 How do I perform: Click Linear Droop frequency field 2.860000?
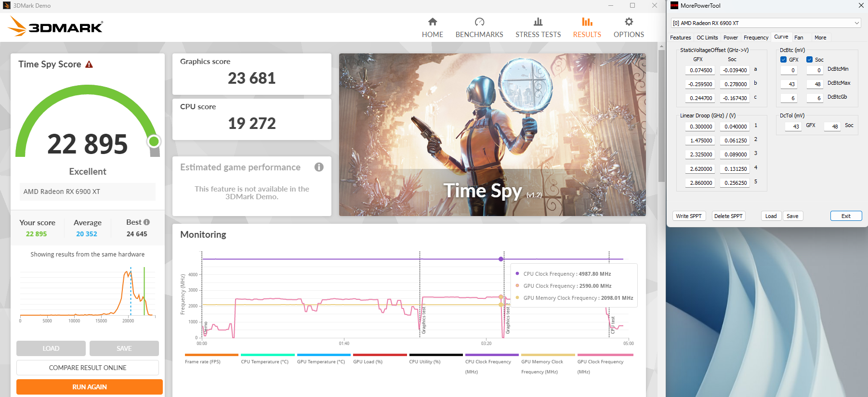(x=700, y=183)
